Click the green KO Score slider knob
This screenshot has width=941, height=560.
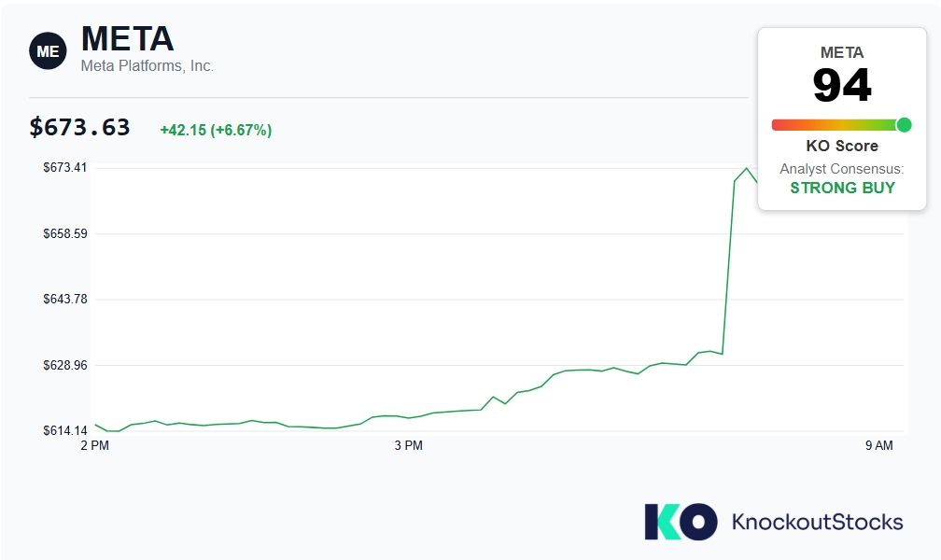coord(904,125)
